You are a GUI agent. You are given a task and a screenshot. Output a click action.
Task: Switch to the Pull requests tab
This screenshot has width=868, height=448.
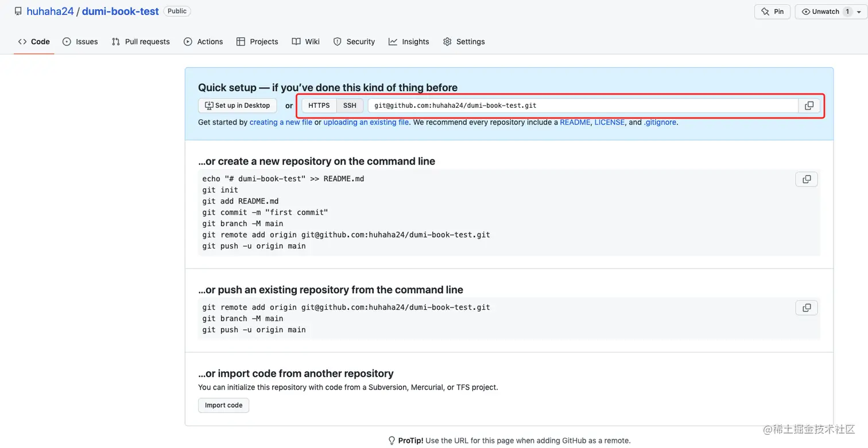pos(140,41)
